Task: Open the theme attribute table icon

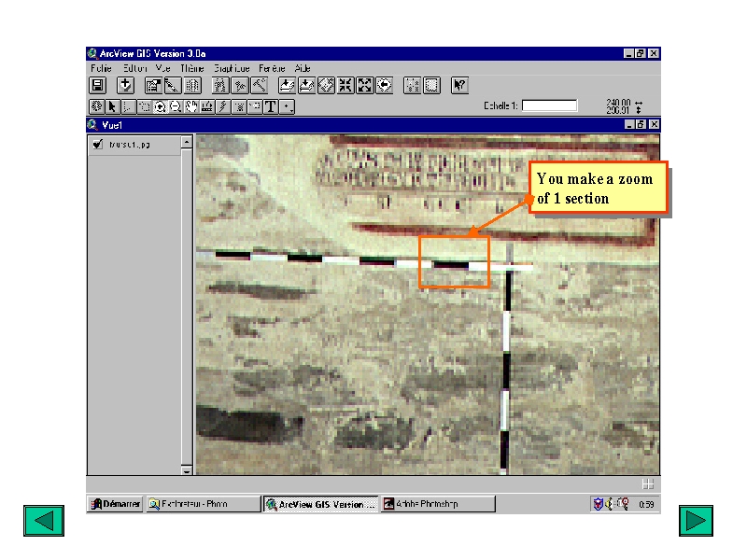Action: click(192, 86)
